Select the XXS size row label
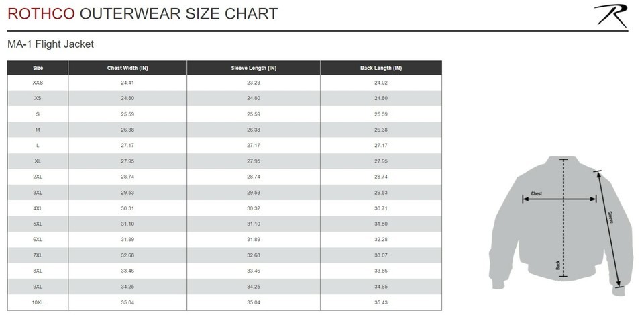Viewport: 644px width, 315px height. click(38, 83)
